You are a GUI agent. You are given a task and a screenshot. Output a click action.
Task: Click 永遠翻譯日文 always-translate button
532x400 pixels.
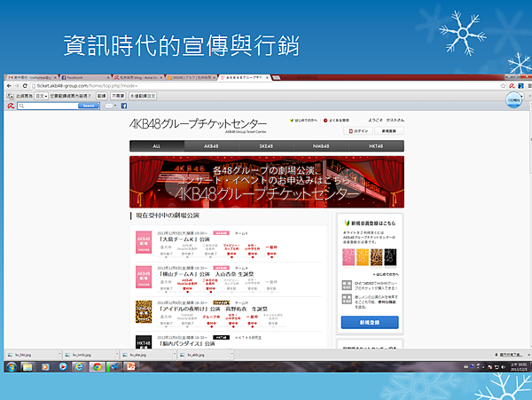(x=143, y=96)
